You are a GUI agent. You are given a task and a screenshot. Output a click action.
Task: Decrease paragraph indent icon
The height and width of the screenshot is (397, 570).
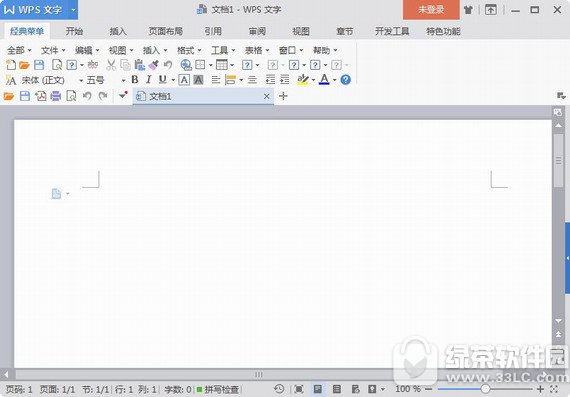pos(270,80)
